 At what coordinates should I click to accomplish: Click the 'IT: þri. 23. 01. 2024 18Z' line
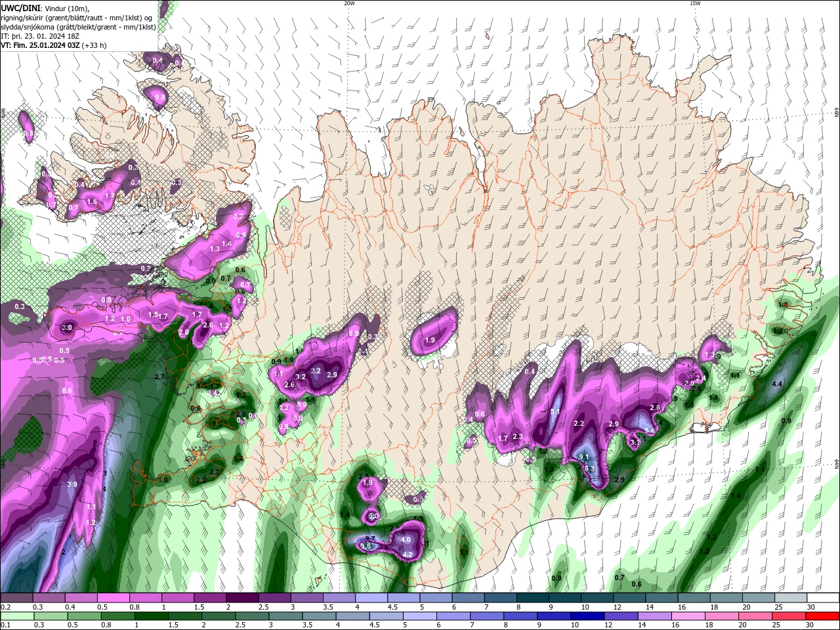tap(40, 36)
